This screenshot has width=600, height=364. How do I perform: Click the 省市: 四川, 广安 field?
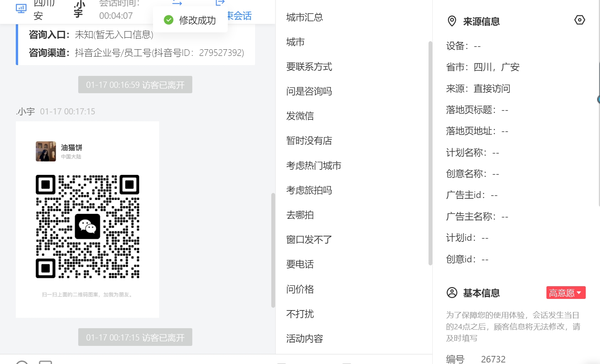(x=483, y=67)
